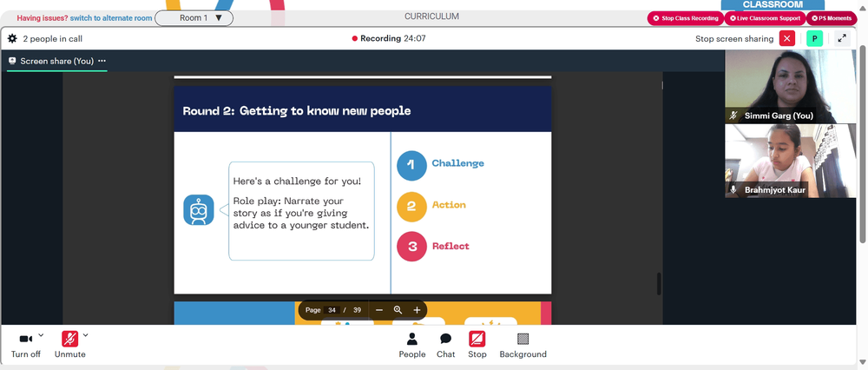The image size is (868, 370).
Task: Stop screen sharing via bottom Stop icon
Action: (477, 345)
